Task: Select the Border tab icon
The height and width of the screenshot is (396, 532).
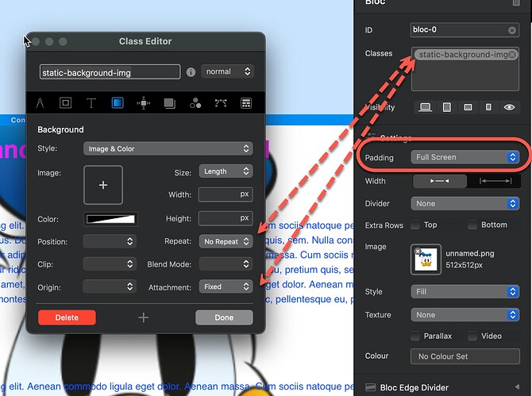Action: [66, 103]
